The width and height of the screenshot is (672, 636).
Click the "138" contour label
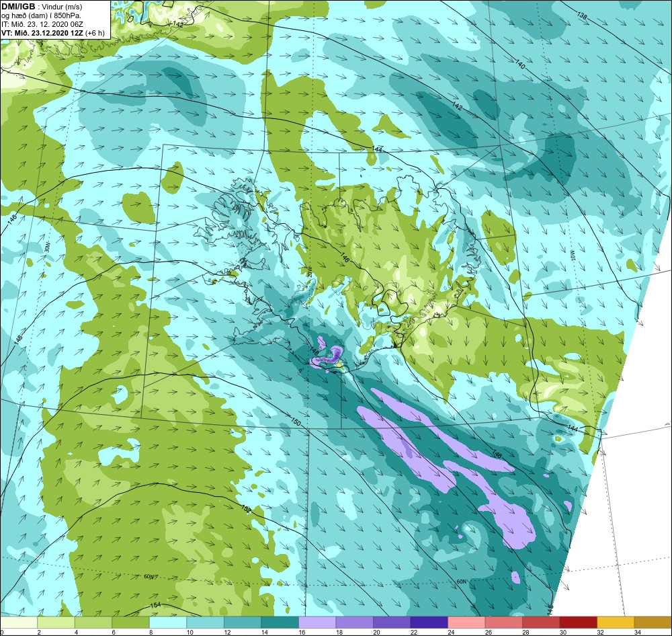click(582, 16)
